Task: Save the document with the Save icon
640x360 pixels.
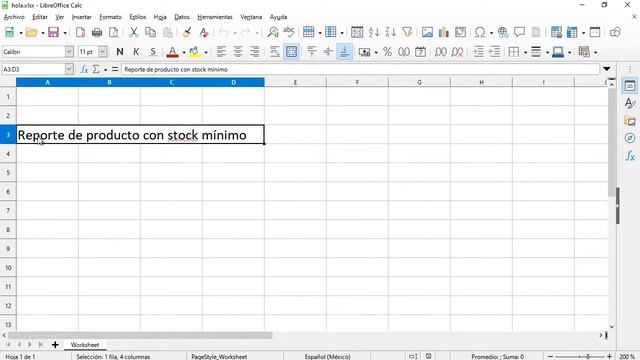Action: (53, 32)
